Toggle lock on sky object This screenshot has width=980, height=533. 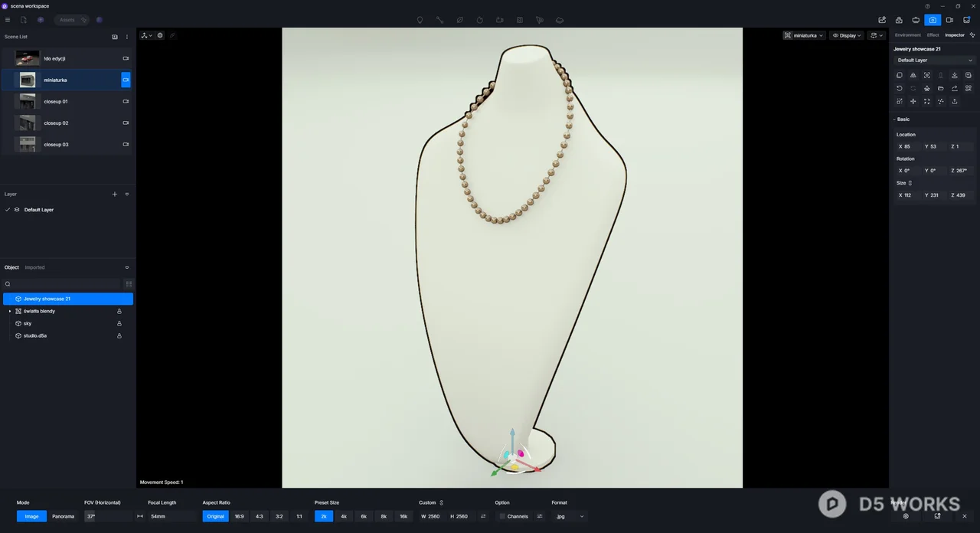pyautogui.click(x=119, y=323)
